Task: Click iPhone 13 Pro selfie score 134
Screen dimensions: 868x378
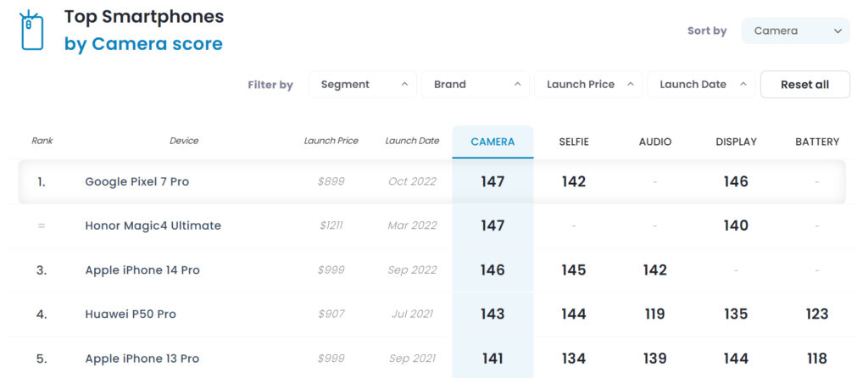Action: point(574,359)
